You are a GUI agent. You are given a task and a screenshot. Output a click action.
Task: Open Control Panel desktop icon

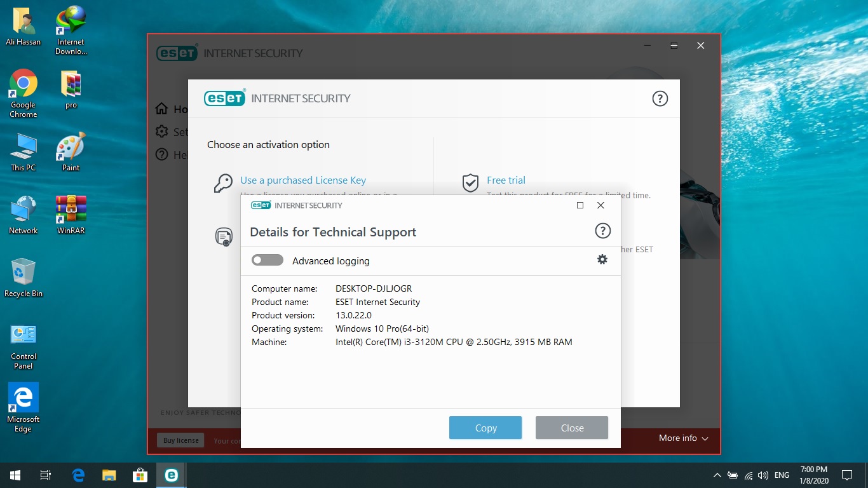click(x=24, y=346)
